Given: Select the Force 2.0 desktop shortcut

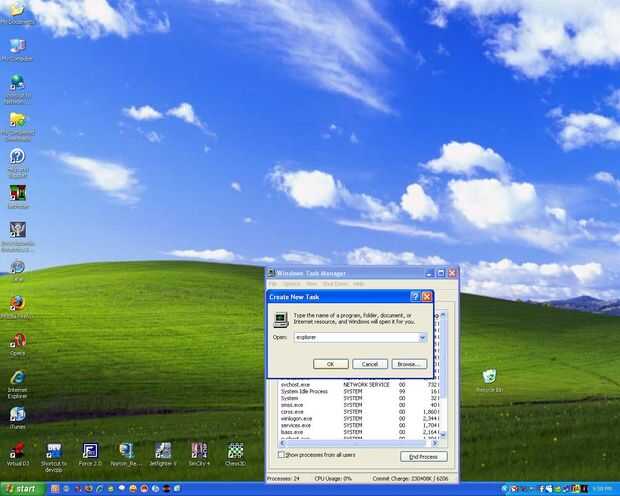Looking at the screenshot, I should [90, 454].
